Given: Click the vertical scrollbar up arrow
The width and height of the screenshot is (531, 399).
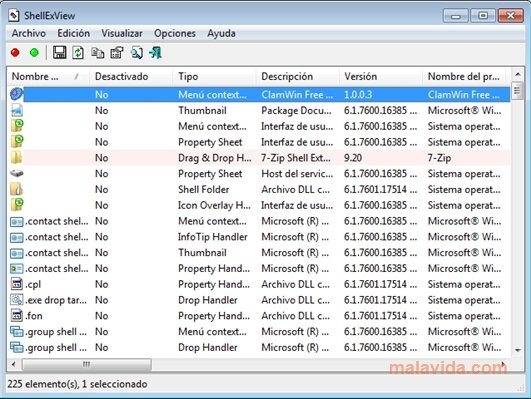Looking at the screenshot, I should (517, 74).
